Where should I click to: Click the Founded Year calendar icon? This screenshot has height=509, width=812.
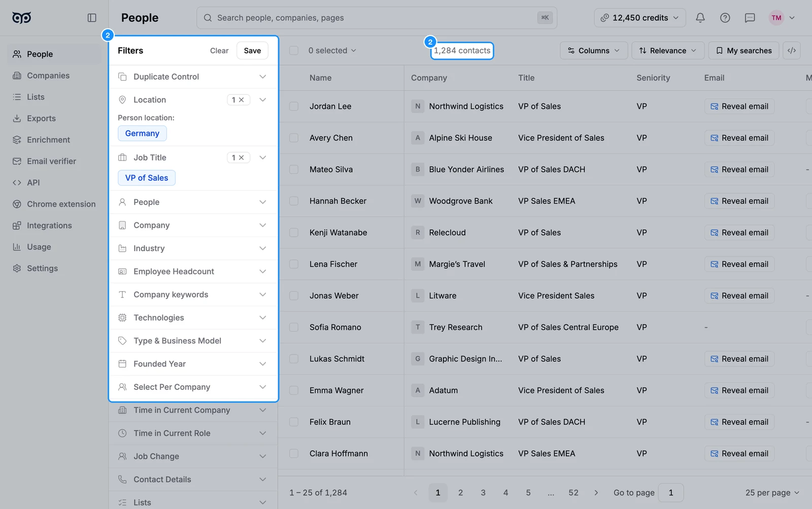pos(122,364)
